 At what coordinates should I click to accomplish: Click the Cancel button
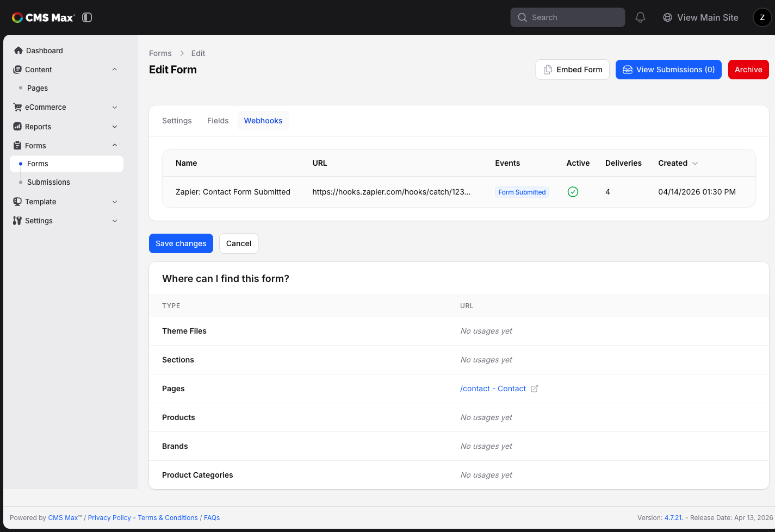click(239, 243)
